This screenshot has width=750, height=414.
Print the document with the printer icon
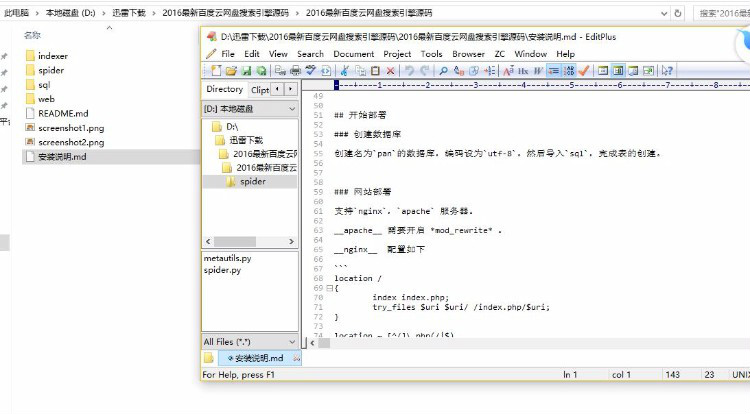point(295,71)
